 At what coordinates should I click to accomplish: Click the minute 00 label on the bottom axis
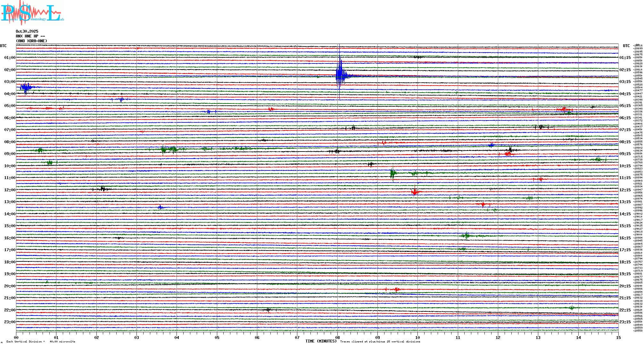pyautogui.click(x=16, y=337)
